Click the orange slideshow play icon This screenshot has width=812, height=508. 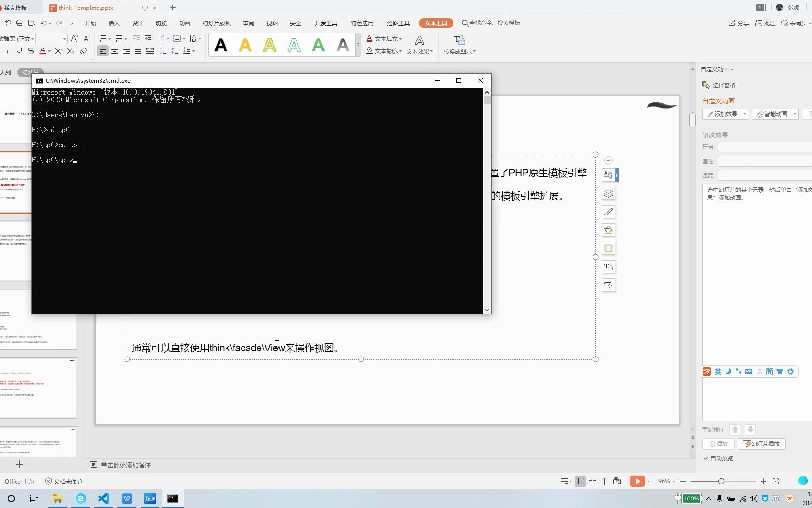[x=638, y=481]
